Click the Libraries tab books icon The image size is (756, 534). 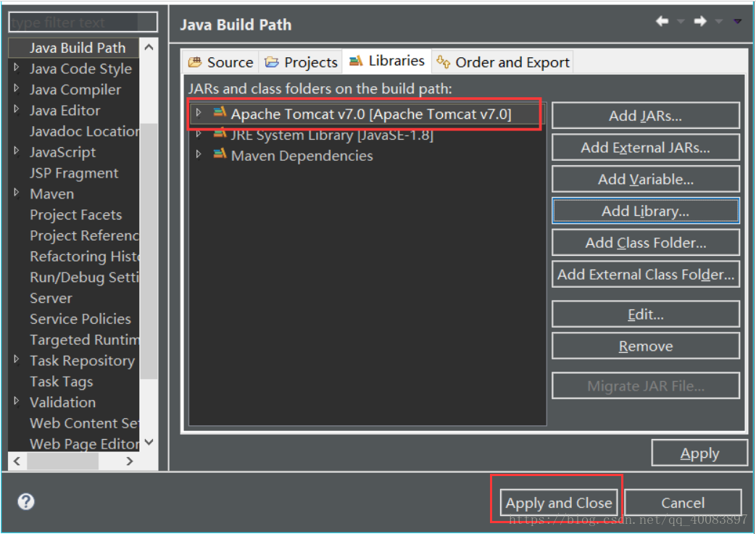point(356,61)
